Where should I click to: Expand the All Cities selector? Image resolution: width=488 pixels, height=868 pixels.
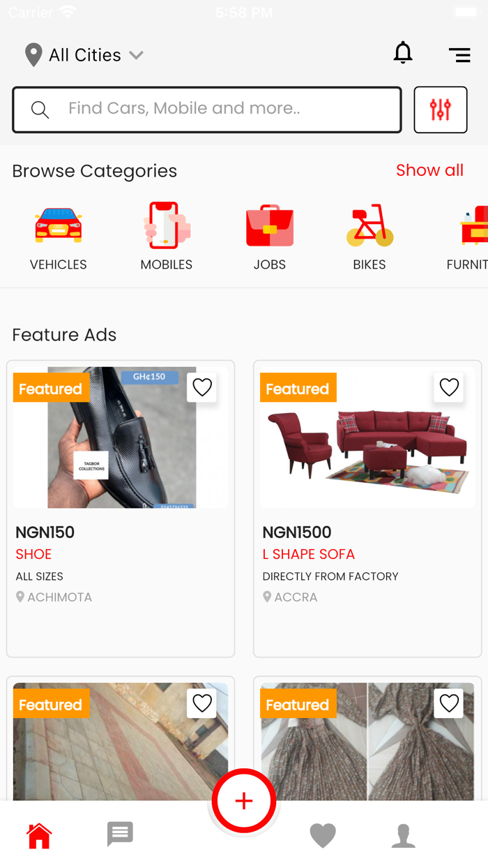(x=84, y=55)
